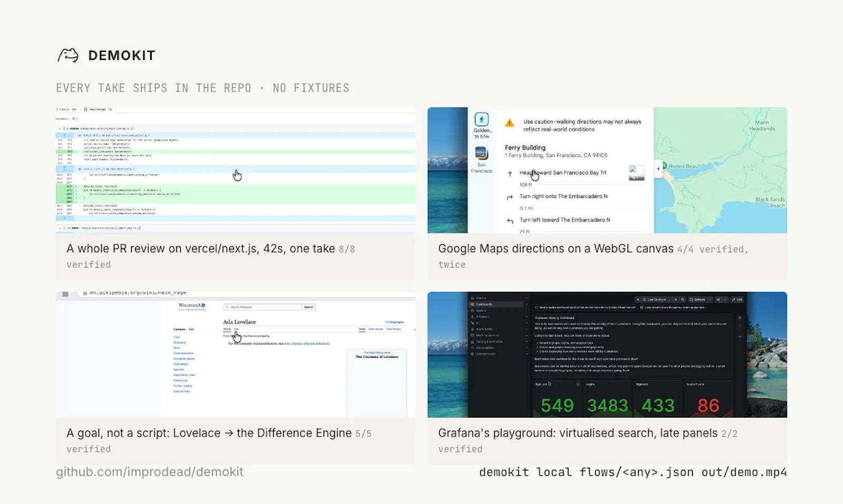Click the Wikipedia tile's Ada Lovelace article heading
This screenshot has width=843, height=504.
[239, 322]
